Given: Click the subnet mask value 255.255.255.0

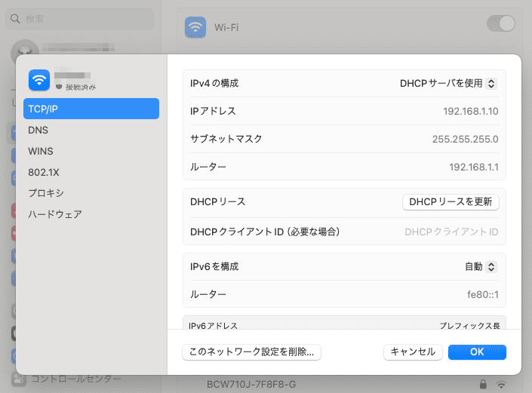Looking at the screenshot, I should point(465,139).
